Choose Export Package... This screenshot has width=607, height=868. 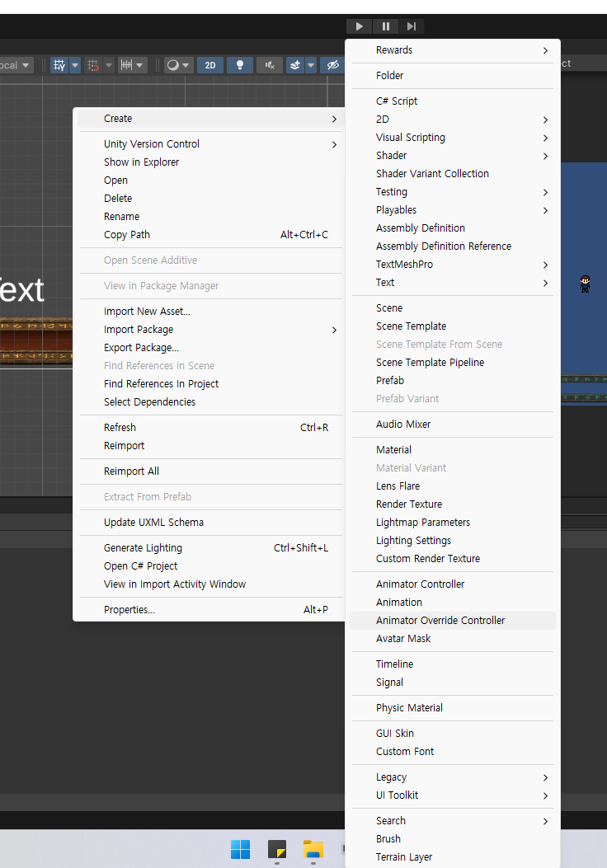[210, 348]
